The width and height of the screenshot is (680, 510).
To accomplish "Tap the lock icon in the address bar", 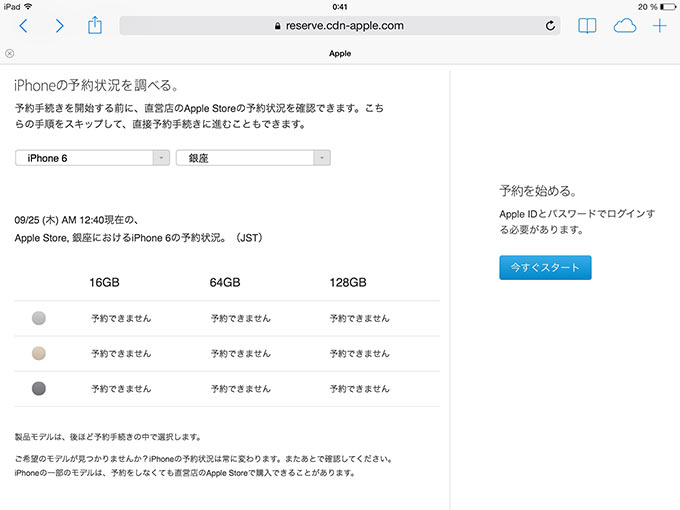I will 278,26.
